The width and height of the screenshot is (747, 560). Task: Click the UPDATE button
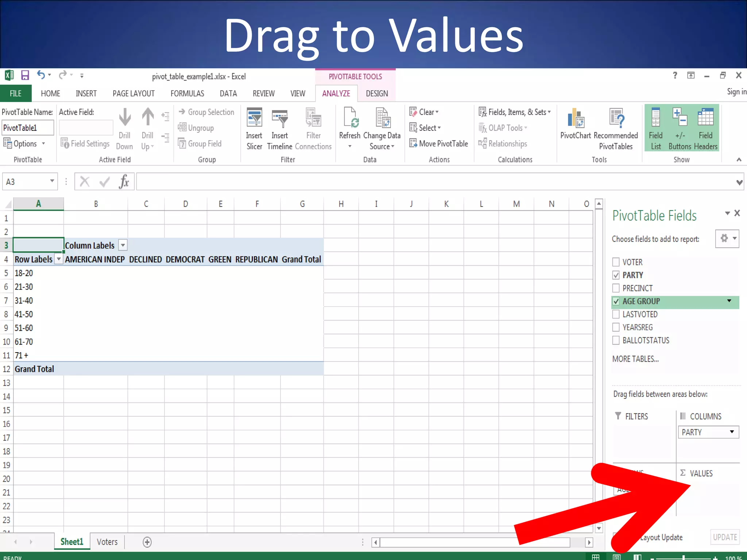coord(725,537)
